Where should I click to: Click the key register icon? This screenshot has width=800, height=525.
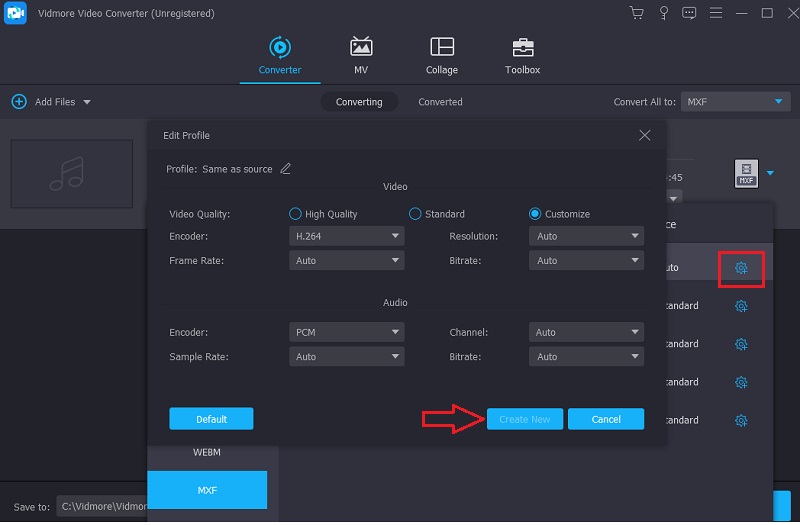click(662, 13)
